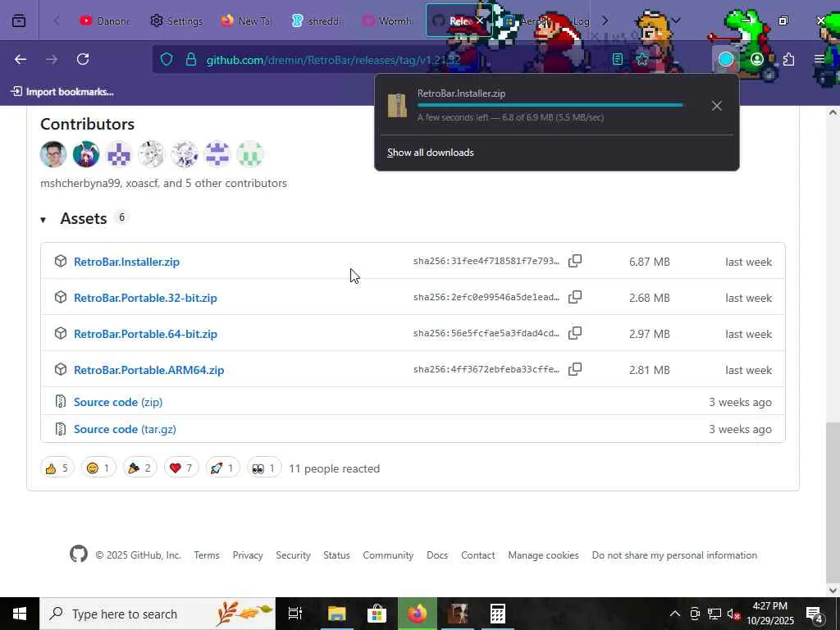
Task: Toggle the party popper reaction
Action: 139,468
